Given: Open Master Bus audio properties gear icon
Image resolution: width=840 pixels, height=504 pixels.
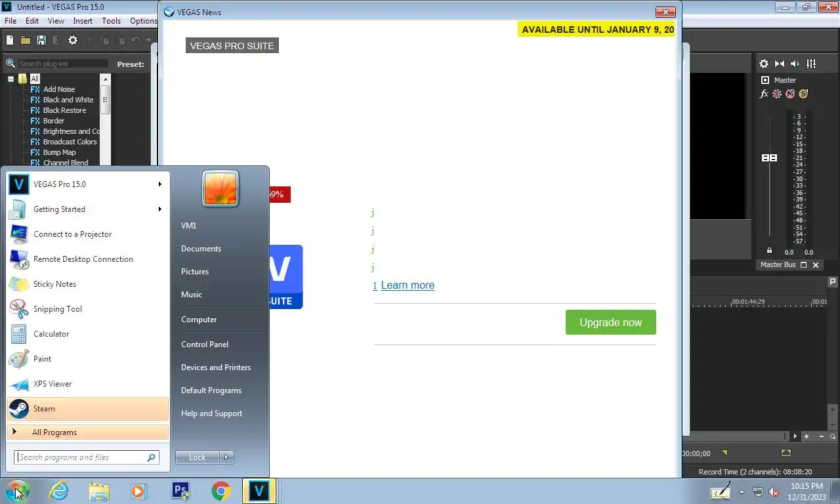Looking at the screenshot, I should pos(764,64).
